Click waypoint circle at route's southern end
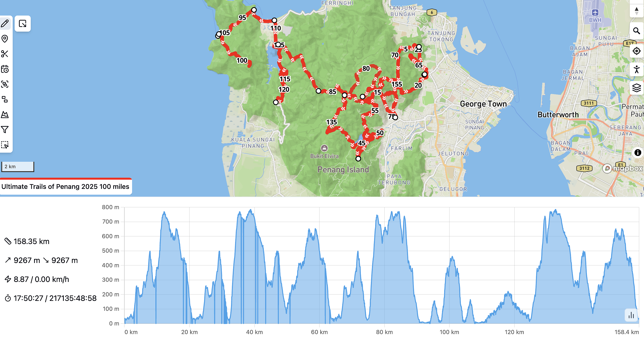The height and width of the screenshot is (339, 644). pos(358,159)
